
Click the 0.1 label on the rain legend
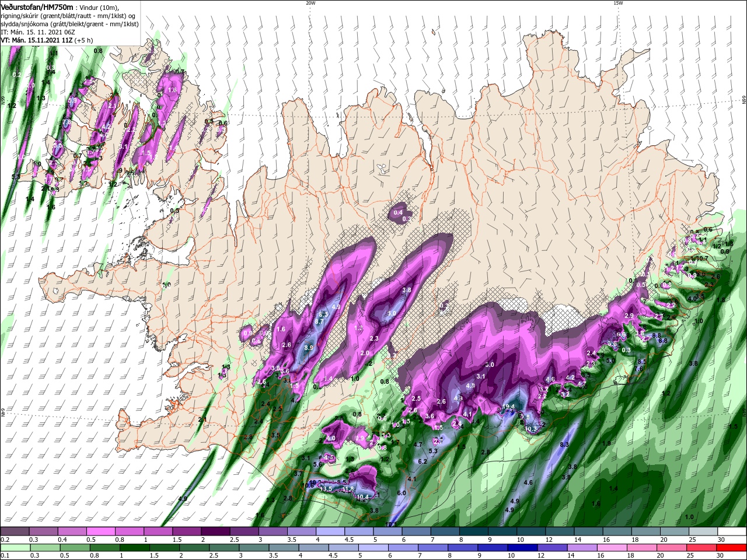tap(5, 556)
